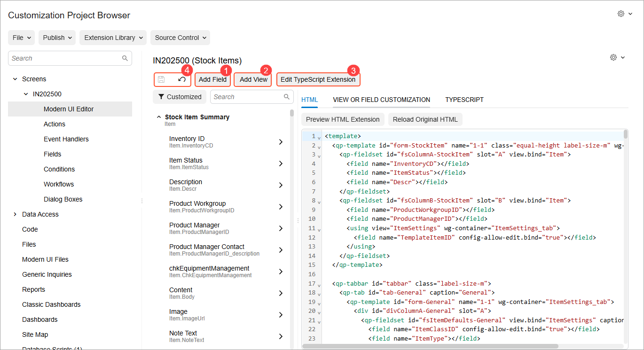Open Image field details arrow
This screenshot has height=350, width=644.
pos(281,315)
